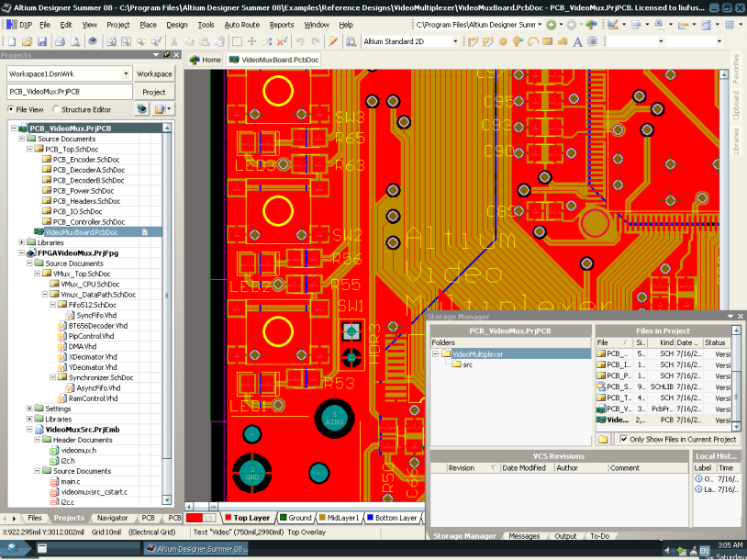Select the Place Component tool

[x=592, y=42]
